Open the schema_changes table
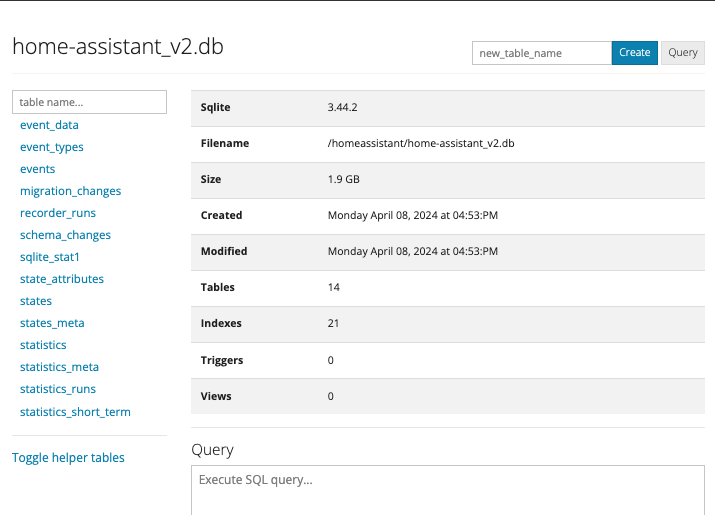 coord(65,235)
